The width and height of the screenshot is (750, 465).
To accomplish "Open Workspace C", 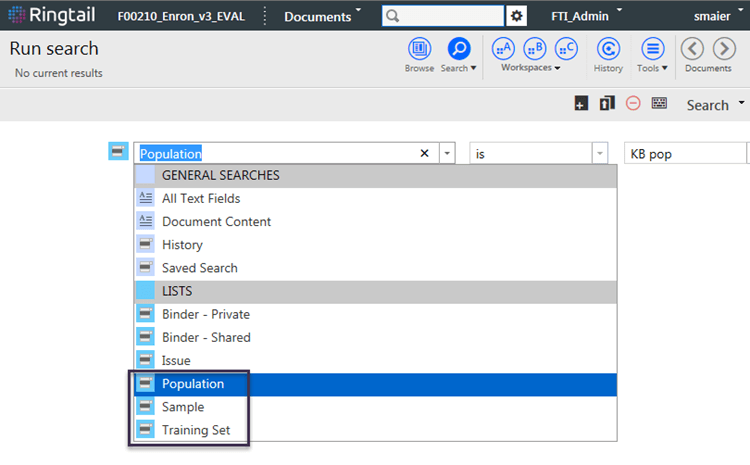I will tap(566, 48).
